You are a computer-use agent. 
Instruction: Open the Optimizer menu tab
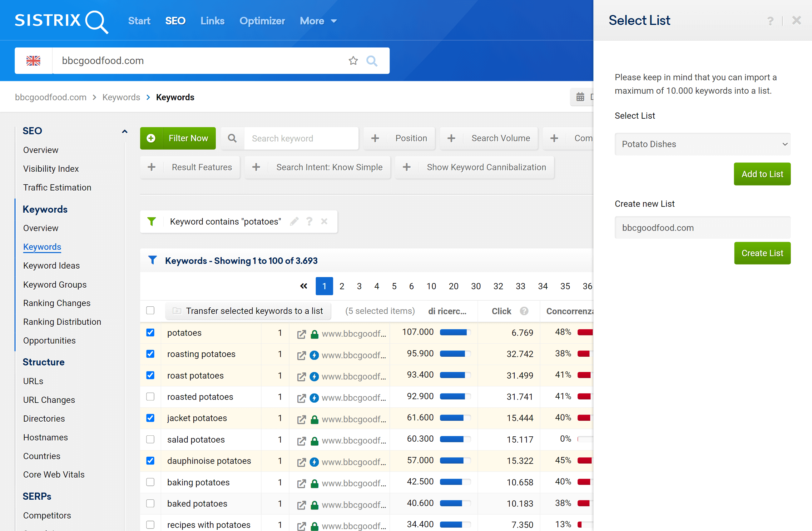point(262,21)
